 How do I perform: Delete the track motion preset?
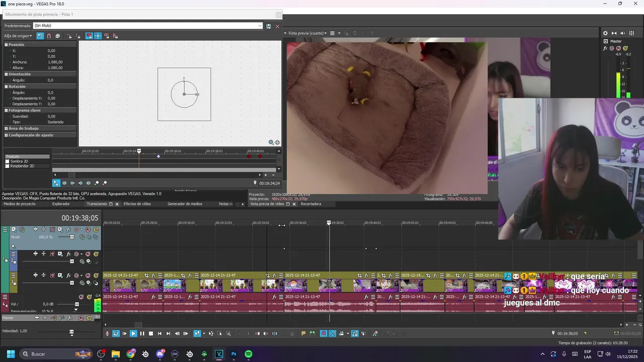(277, 26)
